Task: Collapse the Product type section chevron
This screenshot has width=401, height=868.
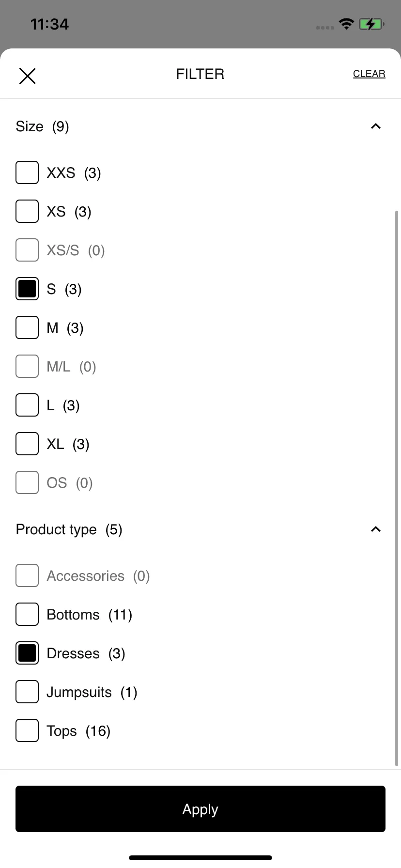Action: (376, 529)
